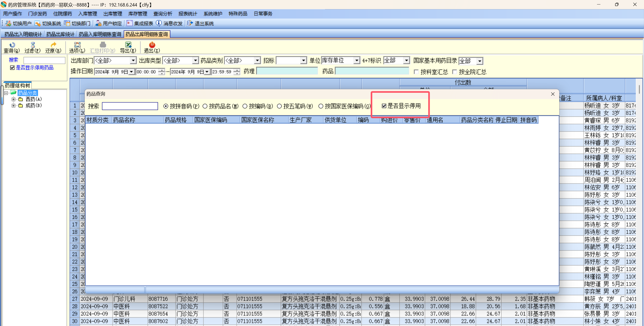
Task: Click the 搜索 input in the drug query dialog
Action: click(130, 106)
